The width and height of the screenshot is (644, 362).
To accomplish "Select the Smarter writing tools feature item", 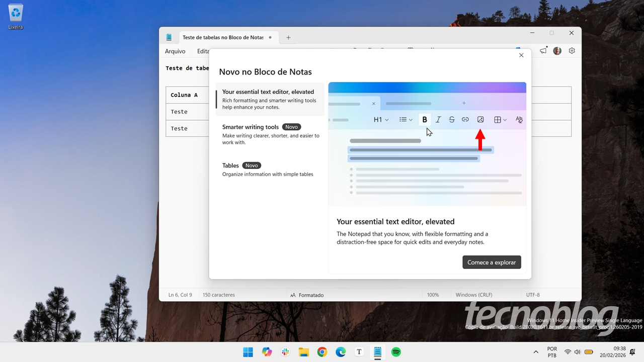I will coord(270,134).
